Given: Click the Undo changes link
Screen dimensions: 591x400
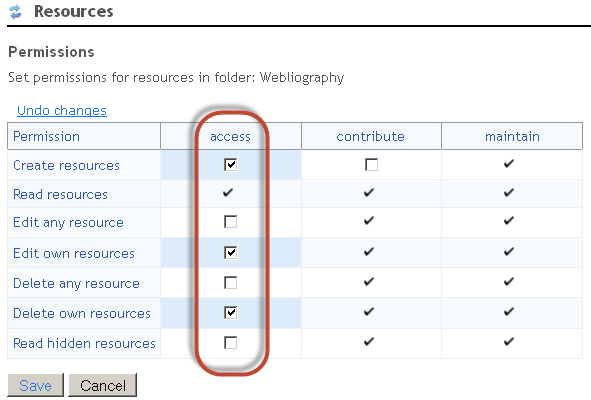Looking at the screenshot, I should click(x=62, y=110).
